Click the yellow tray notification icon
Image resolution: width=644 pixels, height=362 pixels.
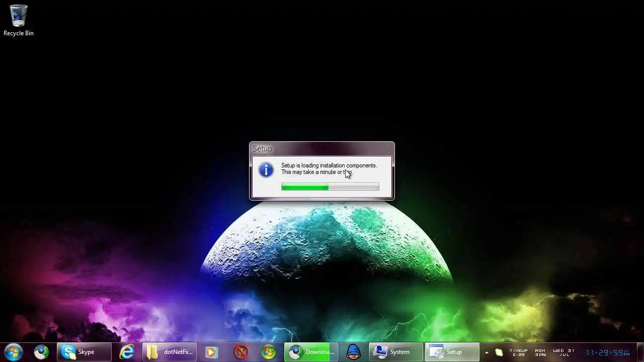[499, 352]
